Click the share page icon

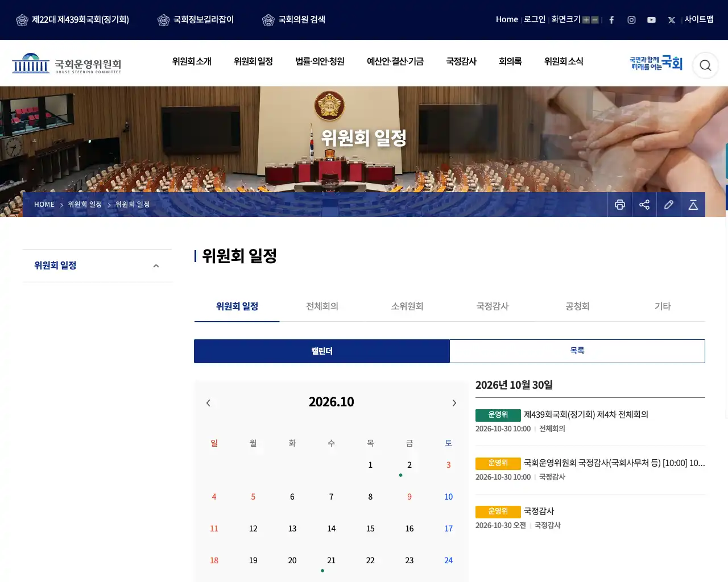coord(644,205)
